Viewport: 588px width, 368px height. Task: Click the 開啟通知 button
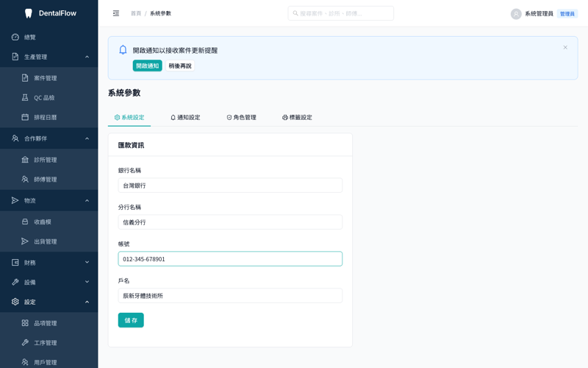point(148,66)
